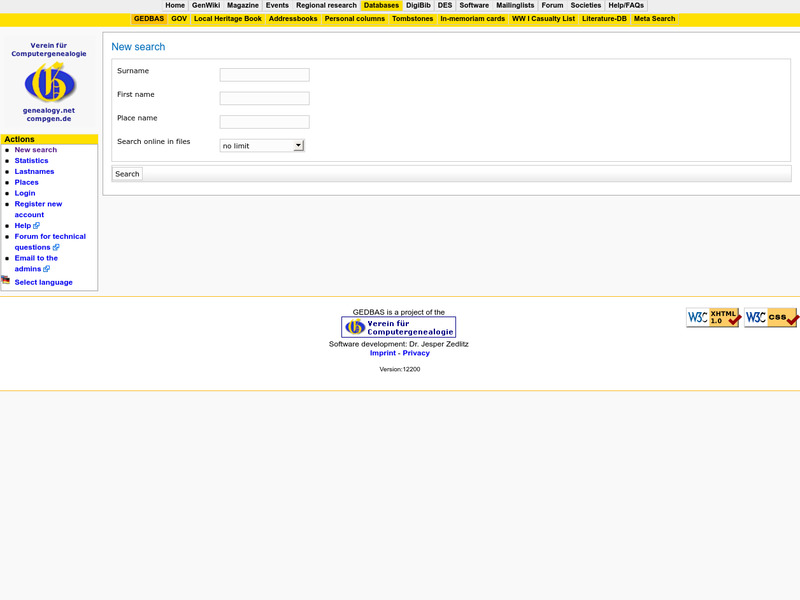Click the Place name input field
The height and width of the screenshot is (600, 800).
(x=263, y=121)
